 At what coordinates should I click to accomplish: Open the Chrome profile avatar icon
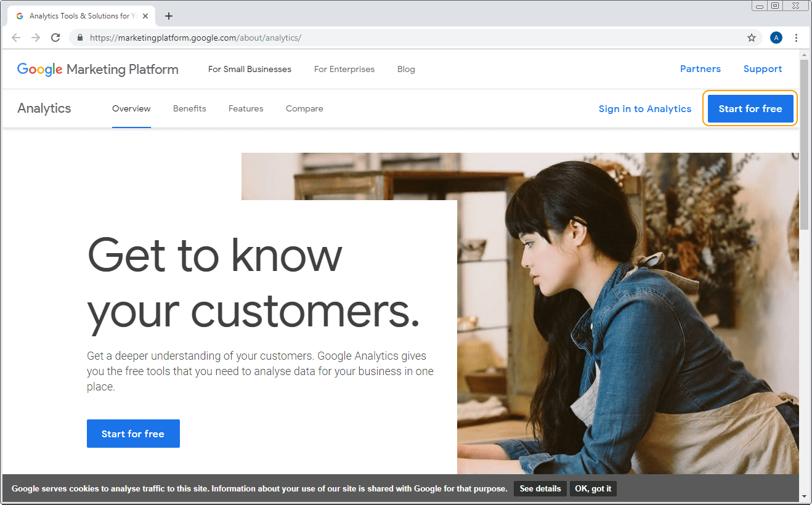(776, 38)
